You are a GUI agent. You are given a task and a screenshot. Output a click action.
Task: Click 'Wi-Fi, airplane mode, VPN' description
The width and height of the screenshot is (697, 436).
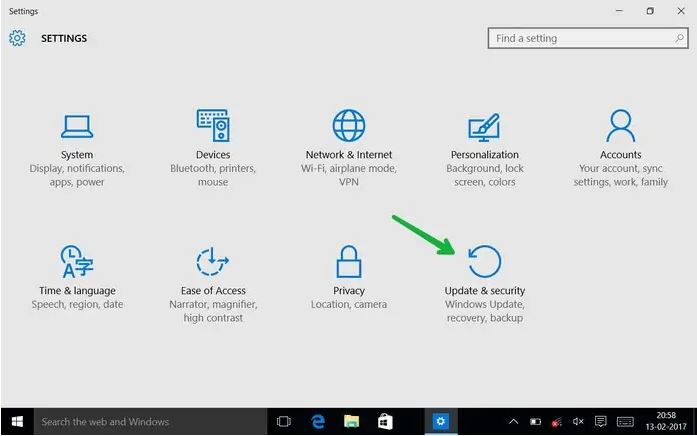[x=349, y=175]
